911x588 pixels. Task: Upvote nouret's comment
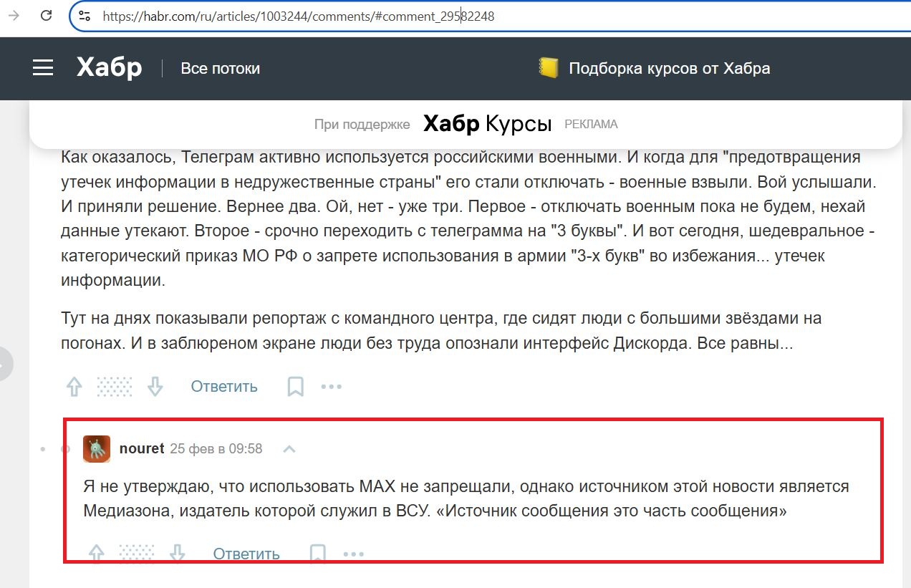point(97,554)
